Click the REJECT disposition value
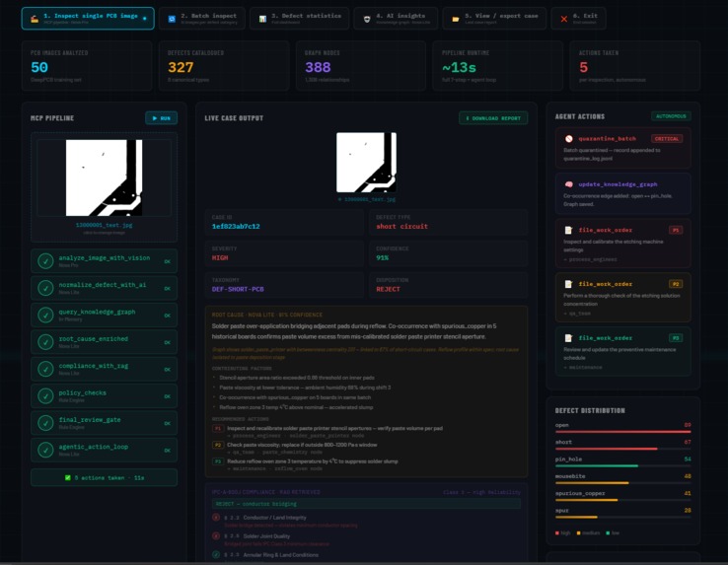The height and width of the screenshot is (565, 728). click(x=388, y=289)
